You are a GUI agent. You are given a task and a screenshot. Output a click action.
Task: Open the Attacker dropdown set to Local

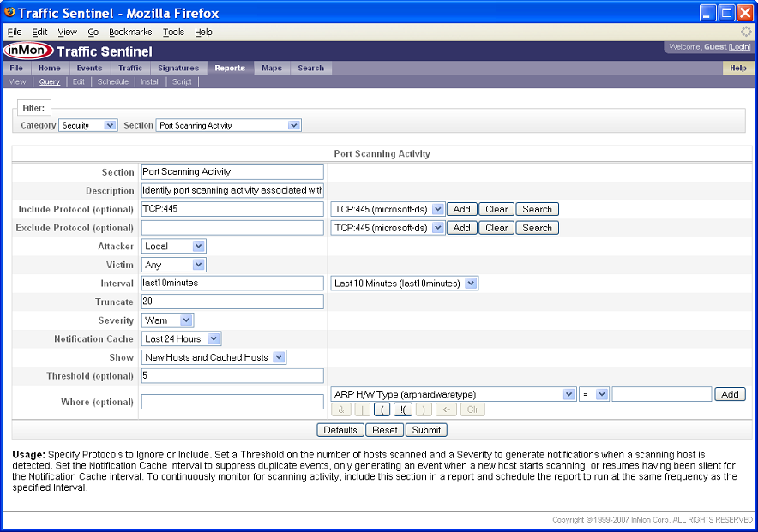(x=173, y=246)
